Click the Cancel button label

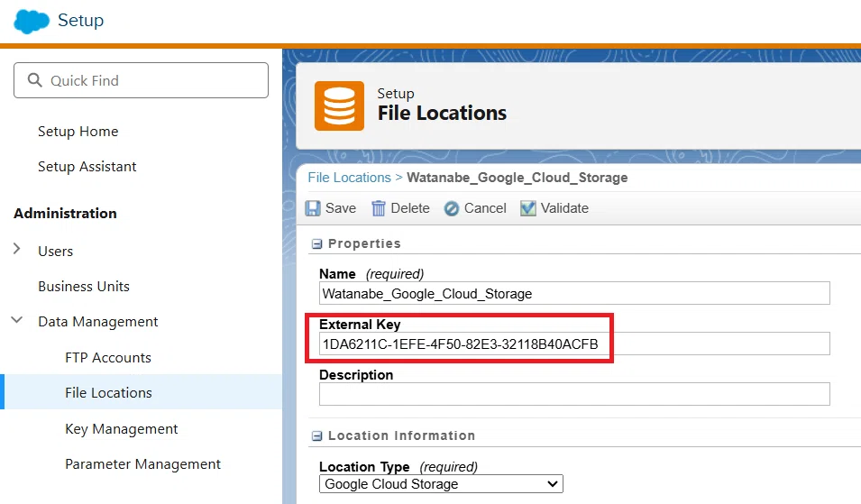pyautogui.click(x=485, y=208)
